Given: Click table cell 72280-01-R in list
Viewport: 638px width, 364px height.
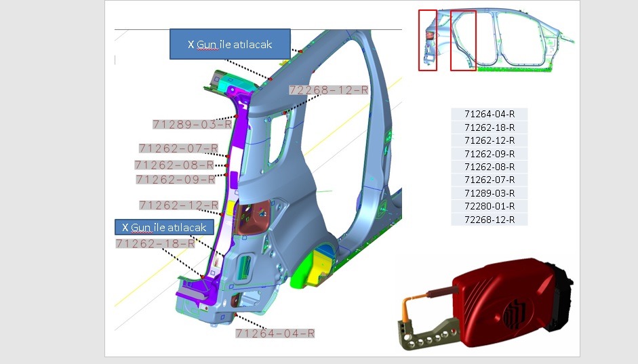Looking at the screenshot, I should [x=490, y=206].
